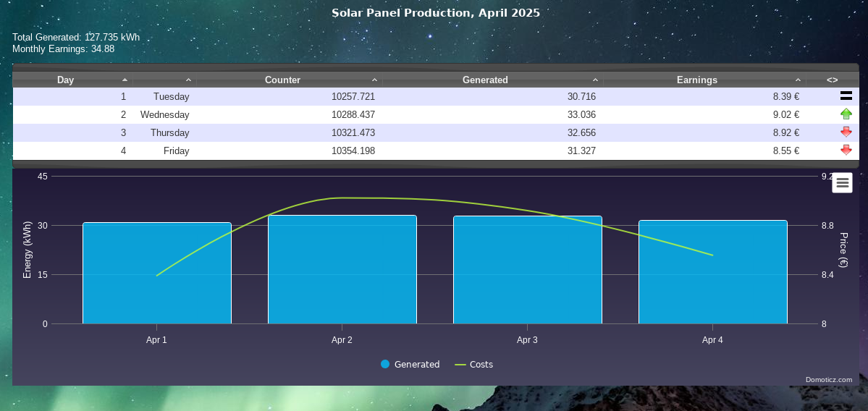
Task: Click the equal trend icon in Tuesday row
Action: tap(846, 96)
